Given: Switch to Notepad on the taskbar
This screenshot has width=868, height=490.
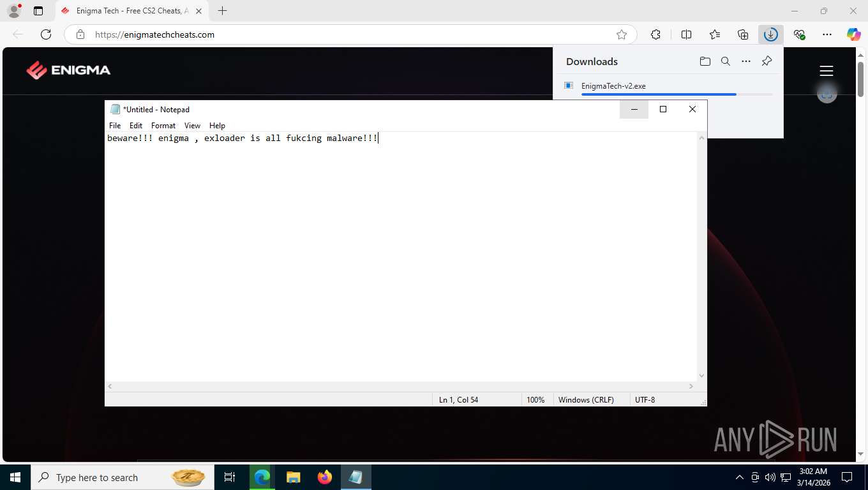Looking at the screenshot, I should [x=355, y=477].
